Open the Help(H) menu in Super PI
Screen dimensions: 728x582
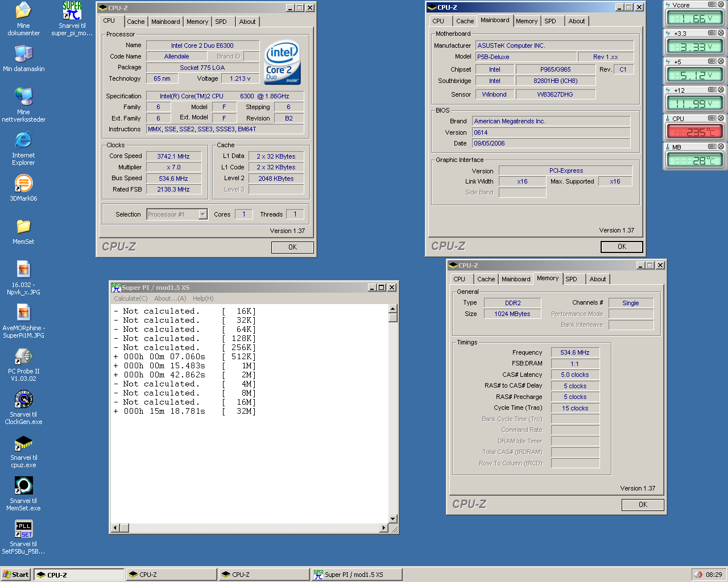203,298
